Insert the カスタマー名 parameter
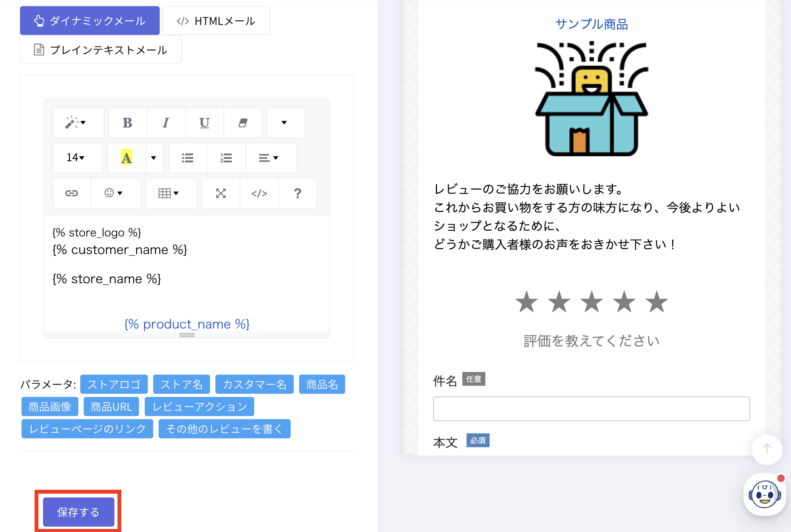The height and width of the screenshot is (532, 791). click(x=254, y=384)
